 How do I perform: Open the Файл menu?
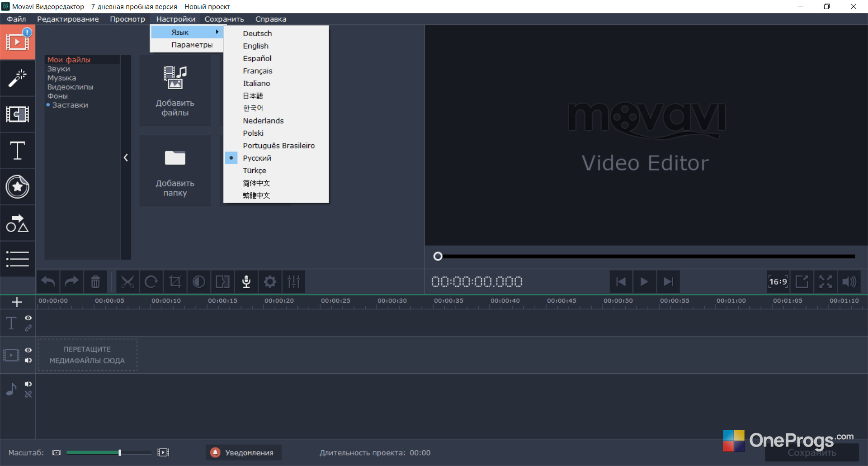click(16, 19)
